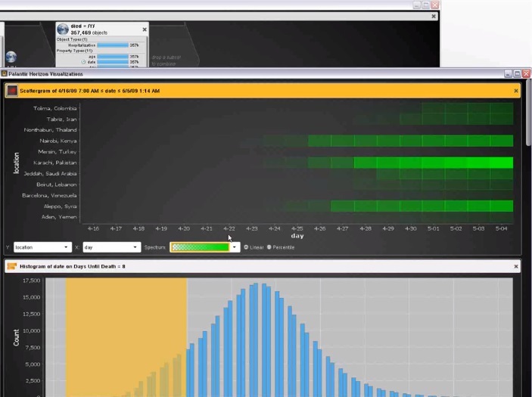Viewport: 532px width, 397px height.
Task: Select the Linear radio button
Action: pyautogui.click(x=246, y=247)
